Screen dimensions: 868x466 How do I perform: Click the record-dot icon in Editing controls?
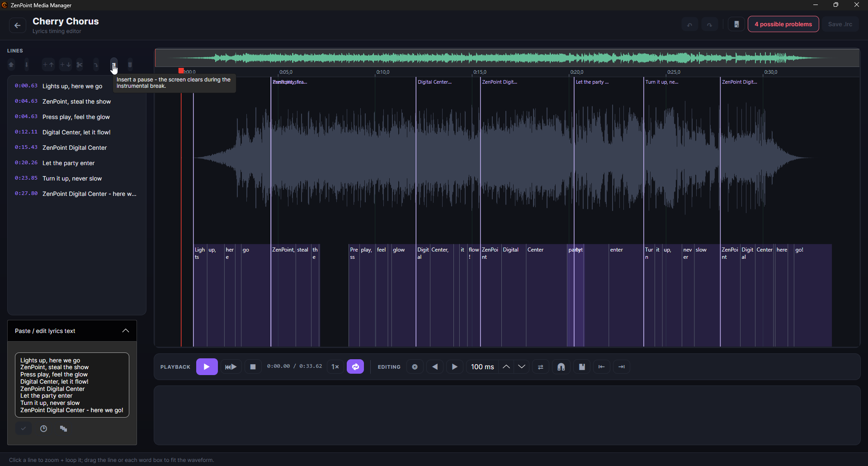point(415,367)
